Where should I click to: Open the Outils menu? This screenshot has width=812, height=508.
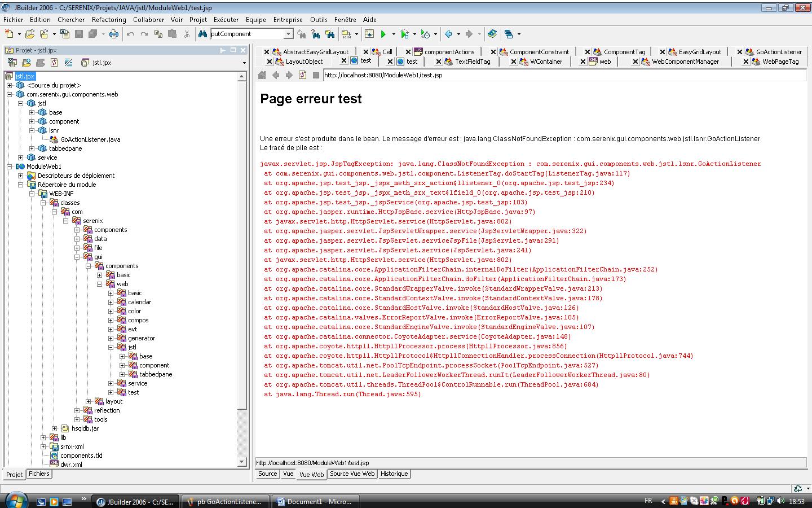point(319,20)
